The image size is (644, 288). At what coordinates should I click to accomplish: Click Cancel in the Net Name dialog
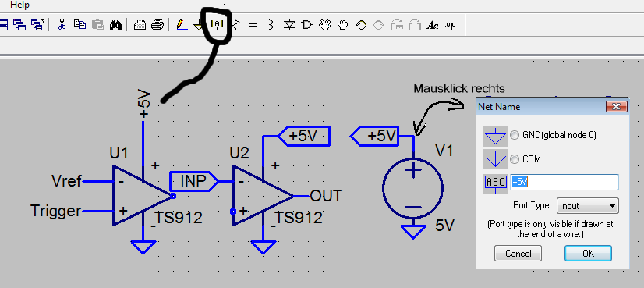pos(518,254)
